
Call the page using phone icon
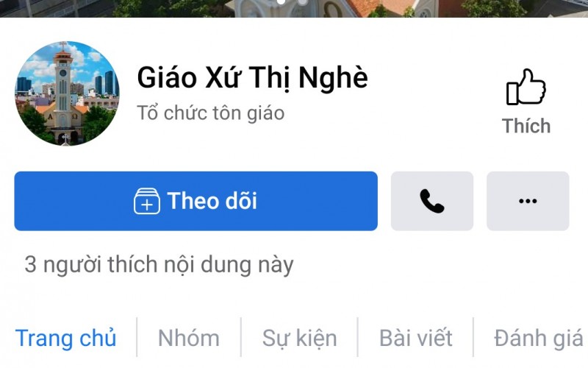(432, 201)
